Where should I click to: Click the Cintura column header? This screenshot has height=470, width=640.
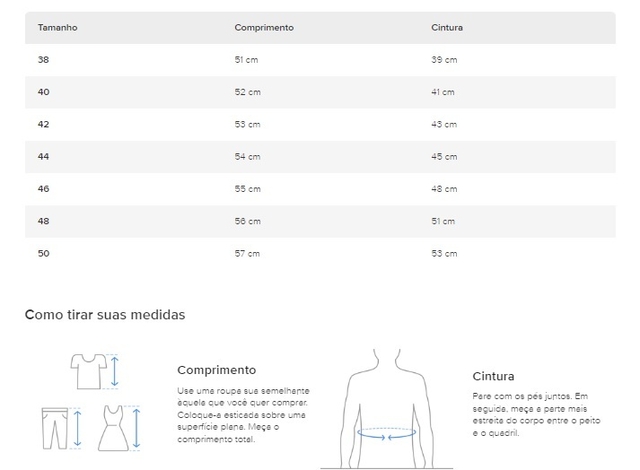tap(447, 27)
